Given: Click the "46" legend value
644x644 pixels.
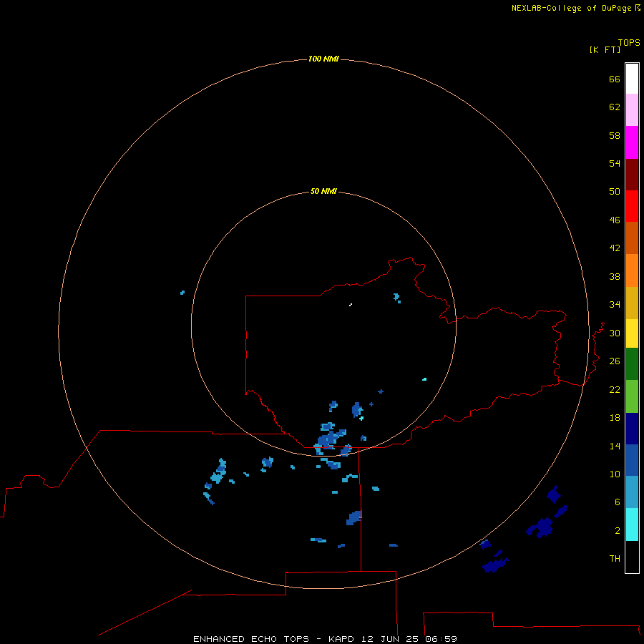Looking at the screenshot, I should pyautogui.click(x=615, y=220).
